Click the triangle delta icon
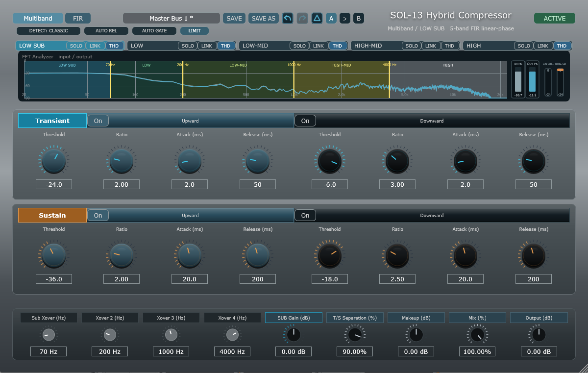The height and width of the screenshot is (373, 588). click(x=317, y=18)
